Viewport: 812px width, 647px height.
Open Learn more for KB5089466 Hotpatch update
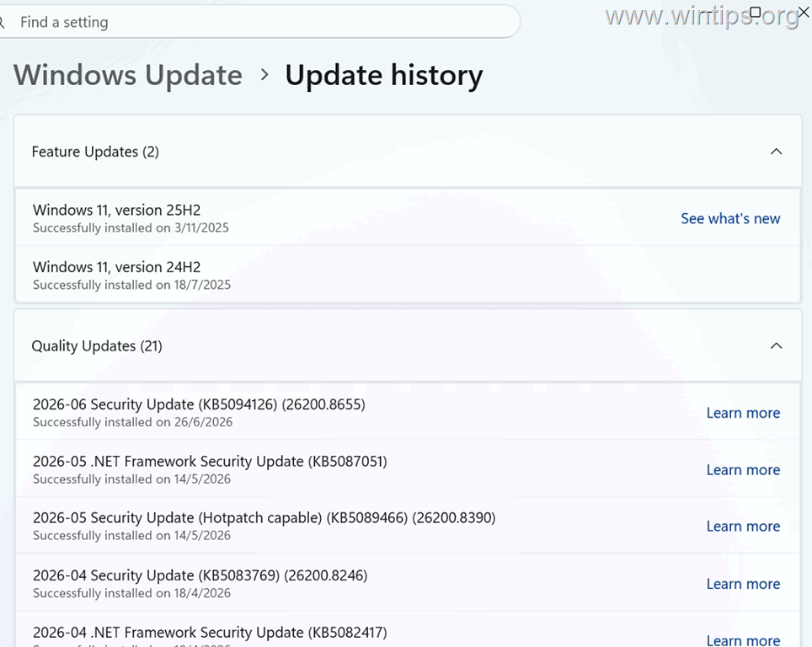tap(743, 527)
